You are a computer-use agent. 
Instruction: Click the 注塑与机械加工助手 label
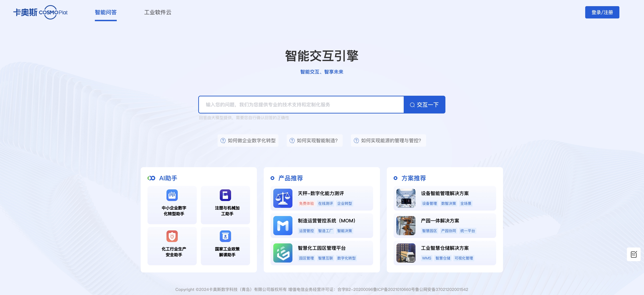(x=227, y=211)
